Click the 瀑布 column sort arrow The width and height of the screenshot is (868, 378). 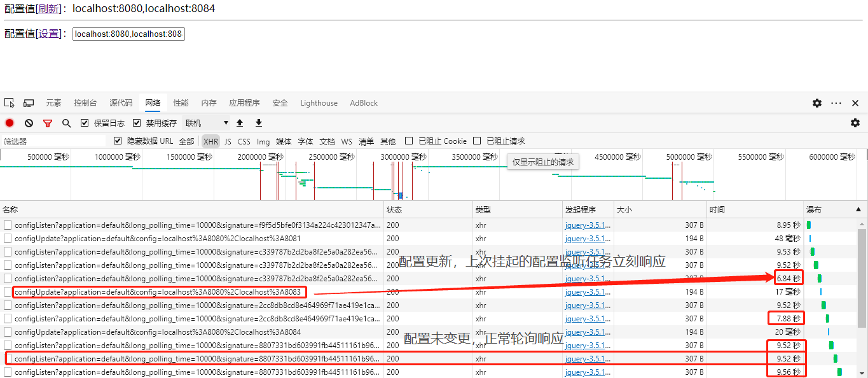click(858, 209)
